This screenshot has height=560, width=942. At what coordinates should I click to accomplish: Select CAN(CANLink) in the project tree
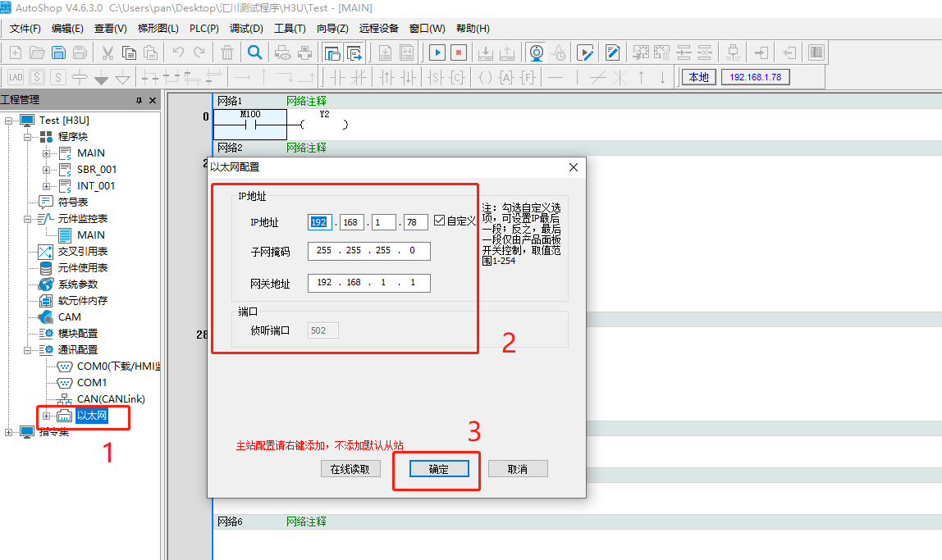[x=111, y=399]
